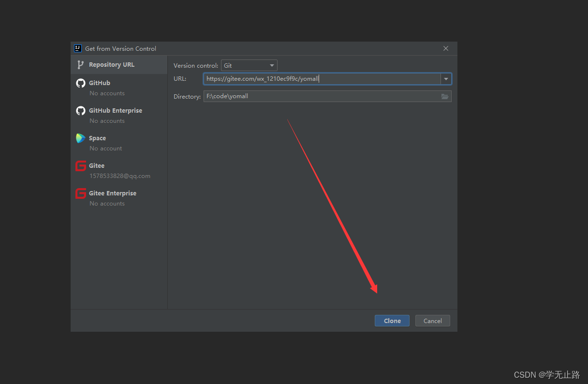Switch to the GitHub Enterprise section
The height and width of the screenshot is (384, 588).
(x=119, y=115)
